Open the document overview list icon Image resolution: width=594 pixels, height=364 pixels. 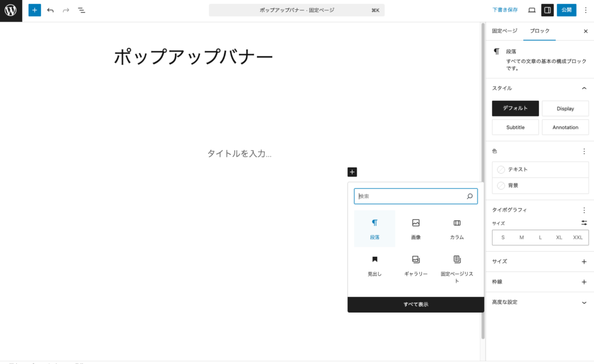(x=82, y=10)
